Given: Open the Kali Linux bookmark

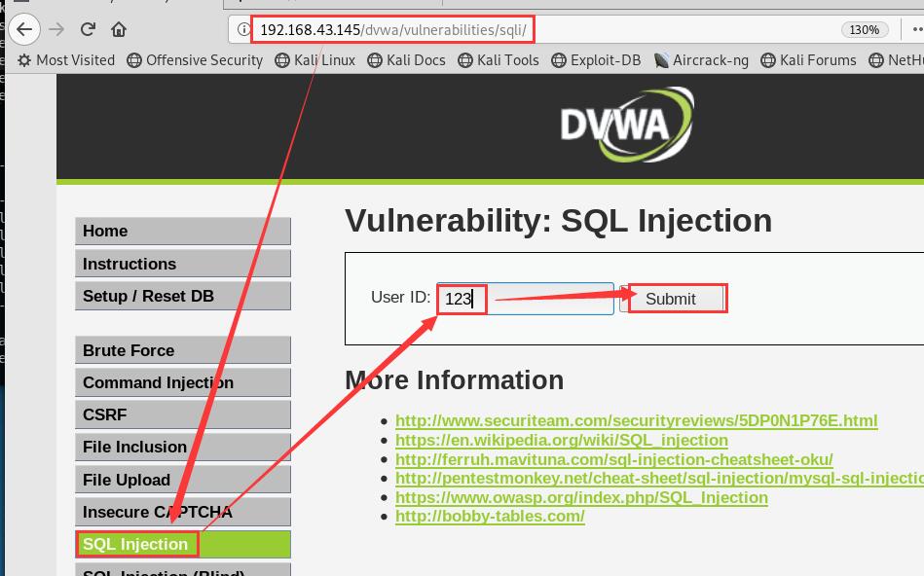Looking at the screenshot, I should [x=315, y=60].
